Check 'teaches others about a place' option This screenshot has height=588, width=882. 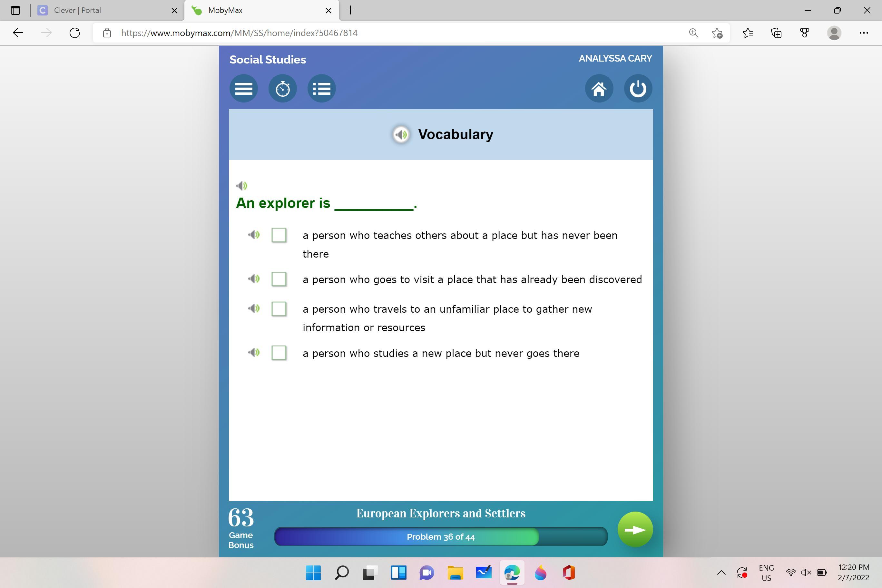pos(279,235)
